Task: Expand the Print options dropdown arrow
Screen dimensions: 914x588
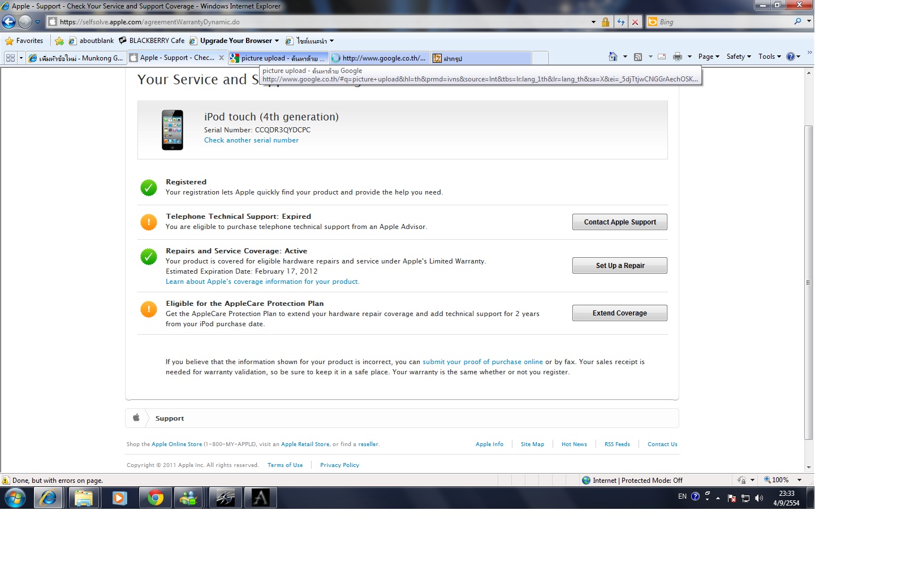Action: 689,57
